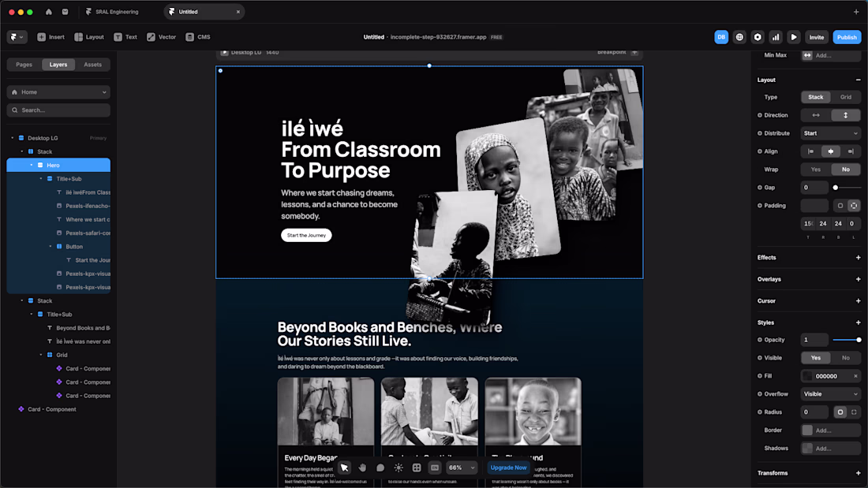Switch to the Assets tab
The width and height of the screenshot is (868, 488).
point(92,65)
